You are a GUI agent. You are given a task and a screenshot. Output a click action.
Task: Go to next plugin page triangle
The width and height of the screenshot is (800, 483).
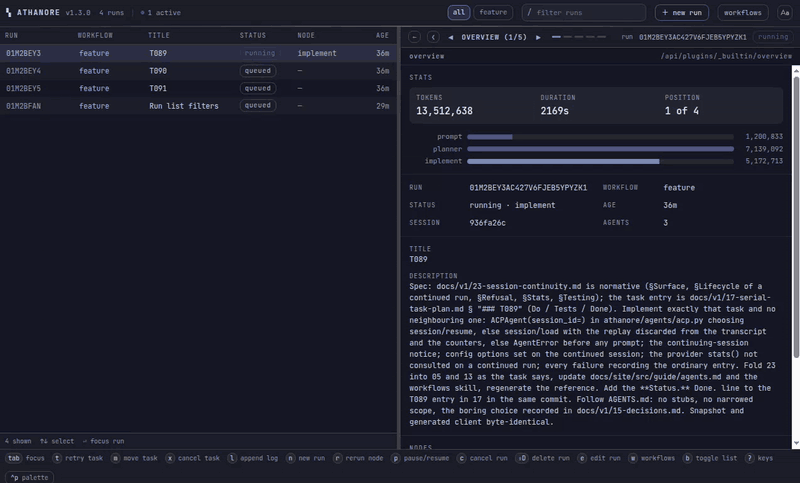click(538, 37)
